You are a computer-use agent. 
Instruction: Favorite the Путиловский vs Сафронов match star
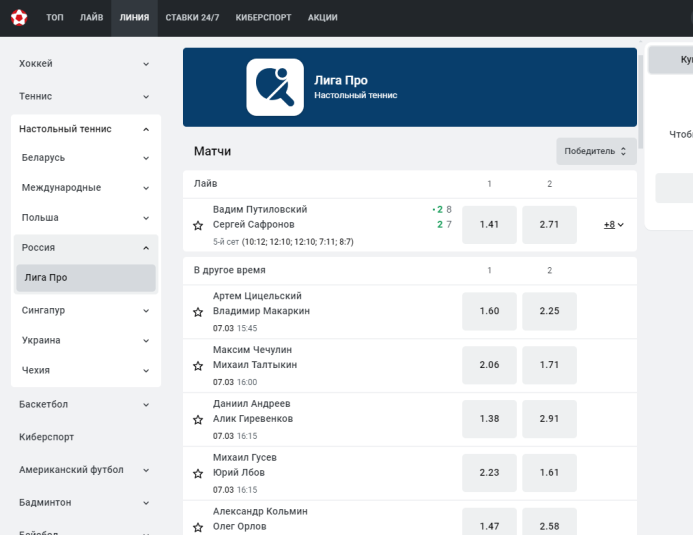(x=198, y=225)
